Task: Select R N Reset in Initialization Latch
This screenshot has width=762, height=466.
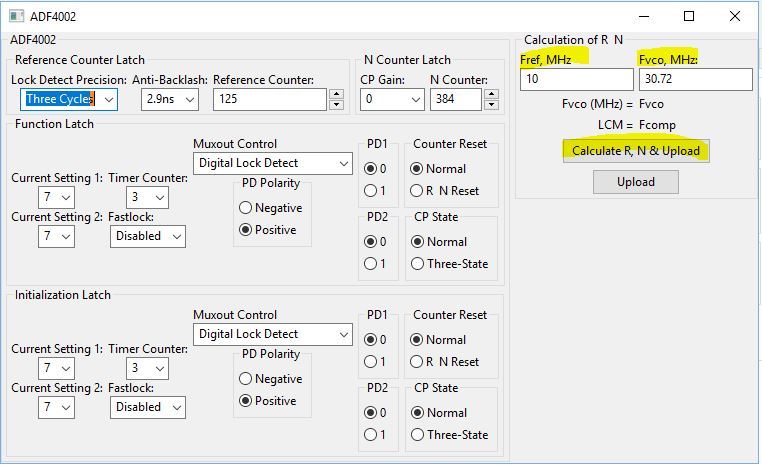Action: pyautogui.click(x=445, y=362)
